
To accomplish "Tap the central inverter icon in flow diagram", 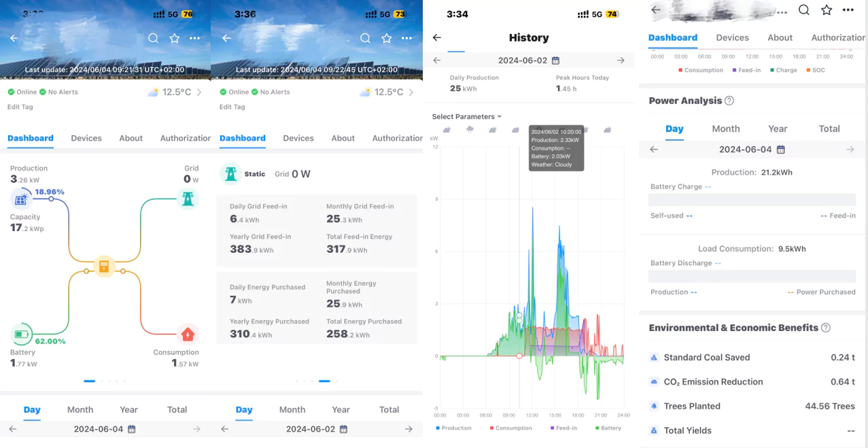I will tap(103, 266).
